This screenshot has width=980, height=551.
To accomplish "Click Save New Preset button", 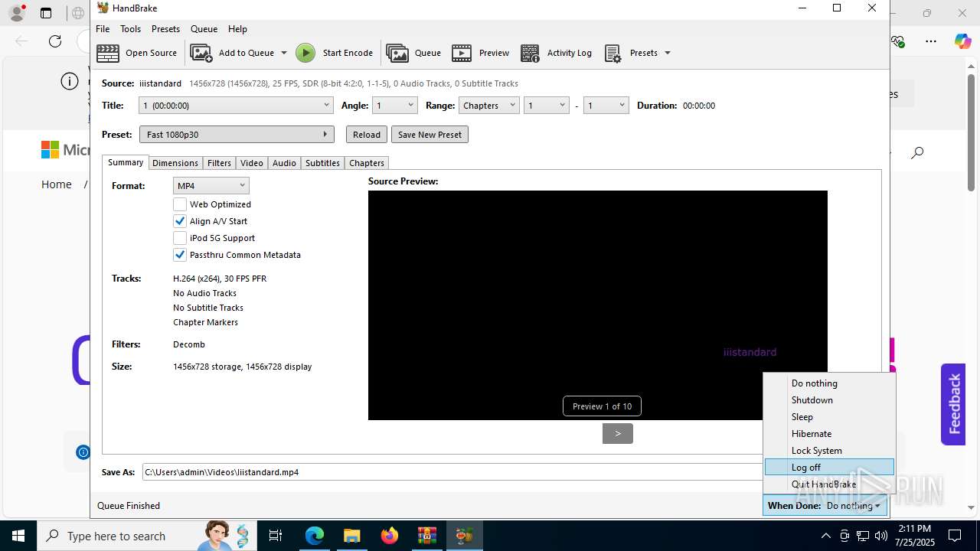I will [x=430, y=135].
